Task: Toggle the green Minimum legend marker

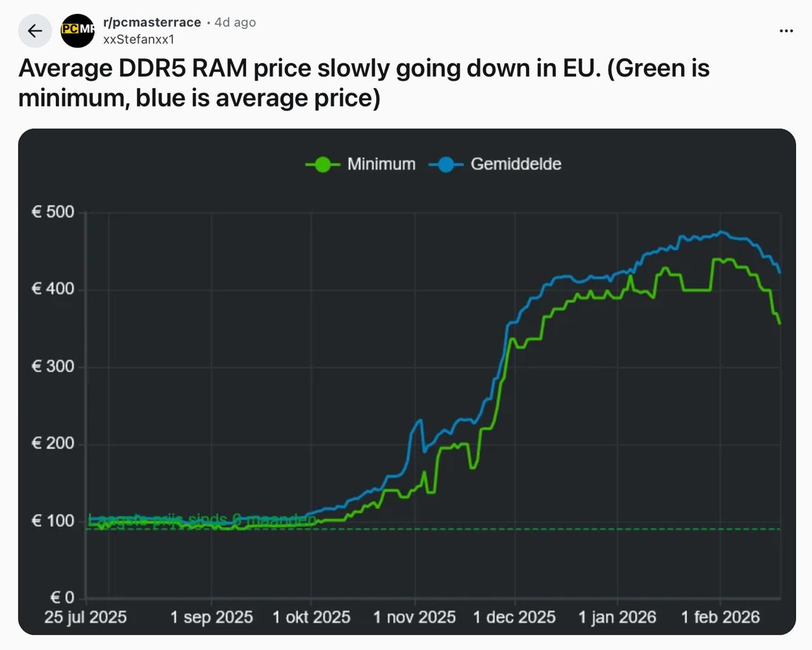Action: (x=322, y=164)
